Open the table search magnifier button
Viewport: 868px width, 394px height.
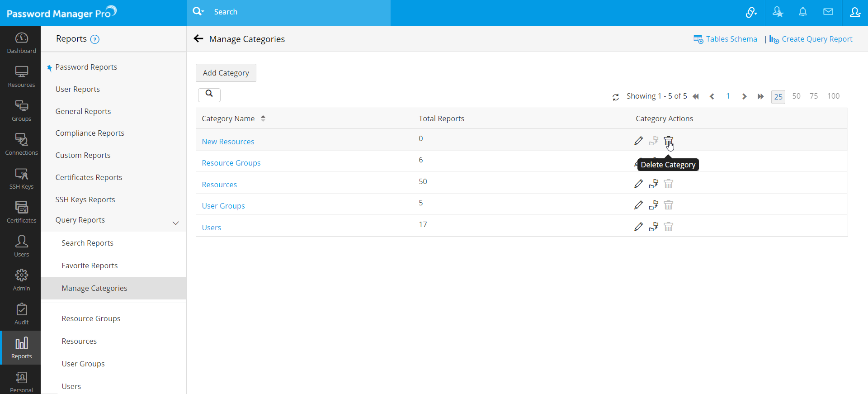209,94
